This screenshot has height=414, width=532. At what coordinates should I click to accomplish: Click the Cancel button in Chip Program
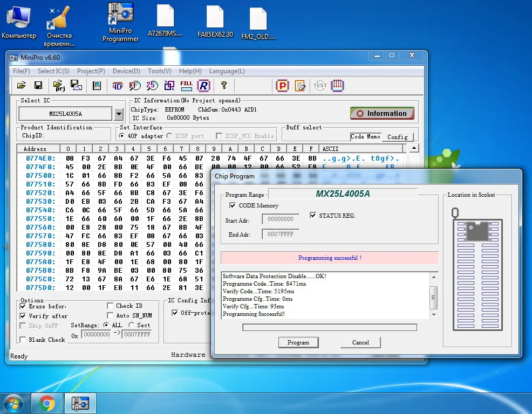pos(360,342)
